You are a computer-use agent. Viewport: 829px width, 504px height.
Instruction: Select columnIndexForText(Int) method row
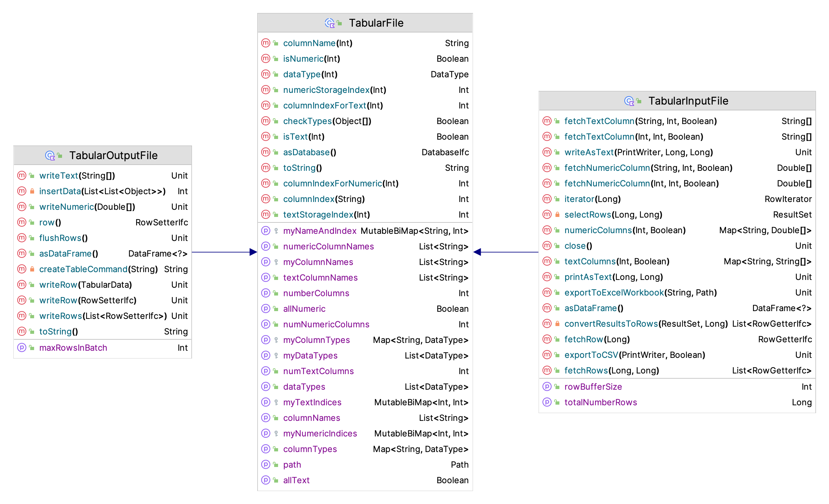point(365,105)
